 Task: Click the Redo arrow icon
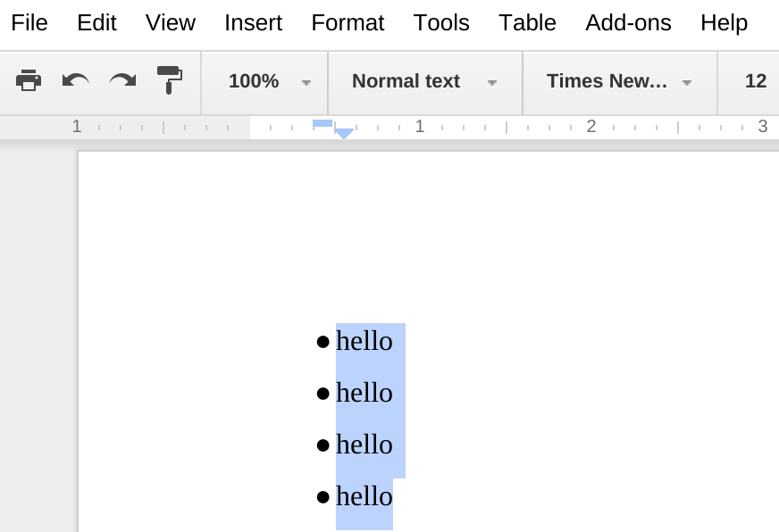click(x=122, y=81)
